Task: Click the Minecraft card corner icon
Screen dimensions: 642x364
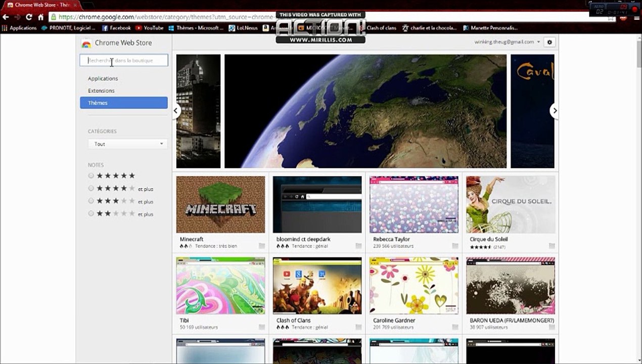Action: [262, 246]
